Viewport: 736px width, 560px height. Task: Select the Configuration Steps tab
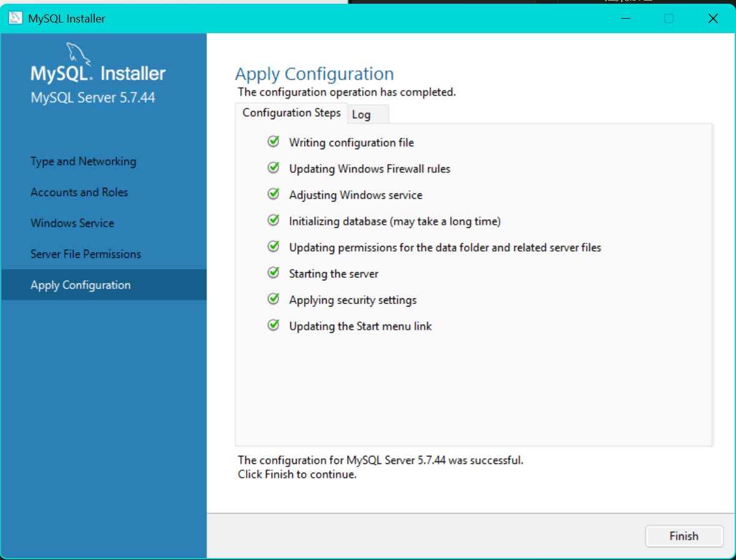292,113
